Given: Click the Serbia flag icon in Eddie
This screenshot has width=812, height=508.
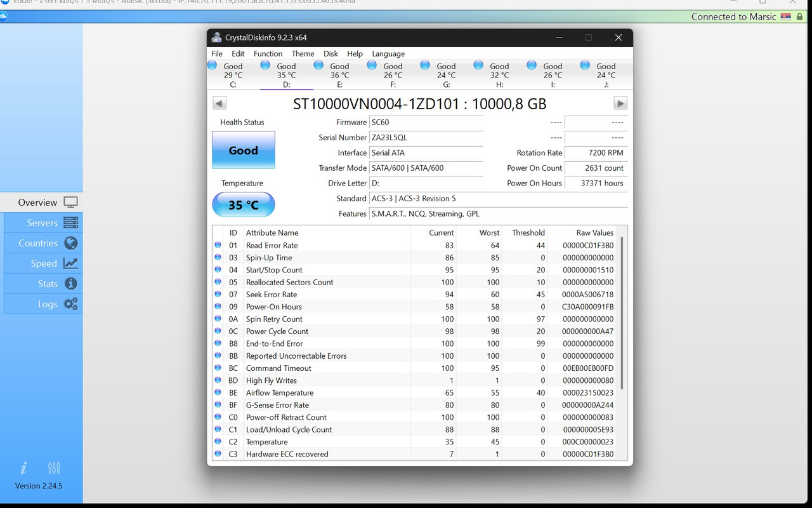Looking at the screenshot, I should point(786,17).
